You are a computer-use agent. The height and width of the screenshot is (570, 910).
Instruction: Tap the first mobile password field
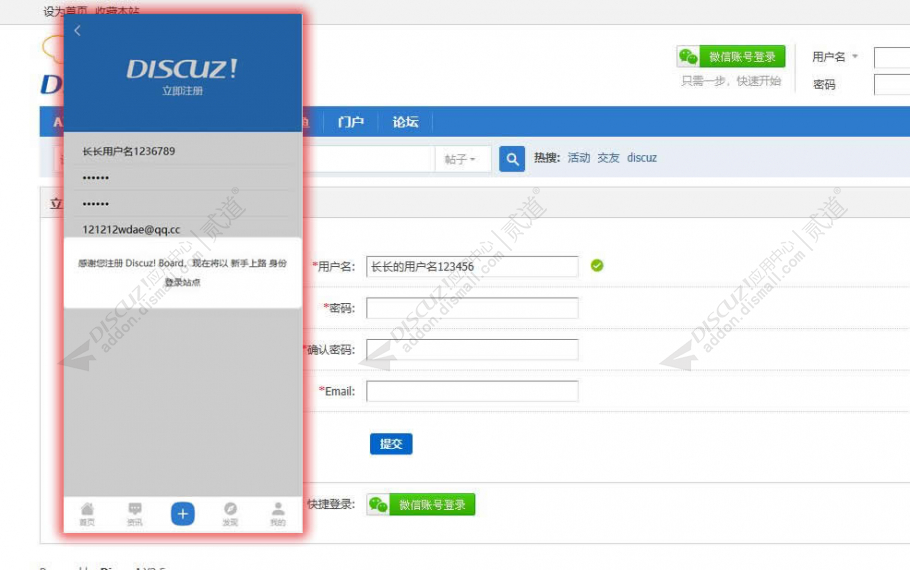pos(181,178)
